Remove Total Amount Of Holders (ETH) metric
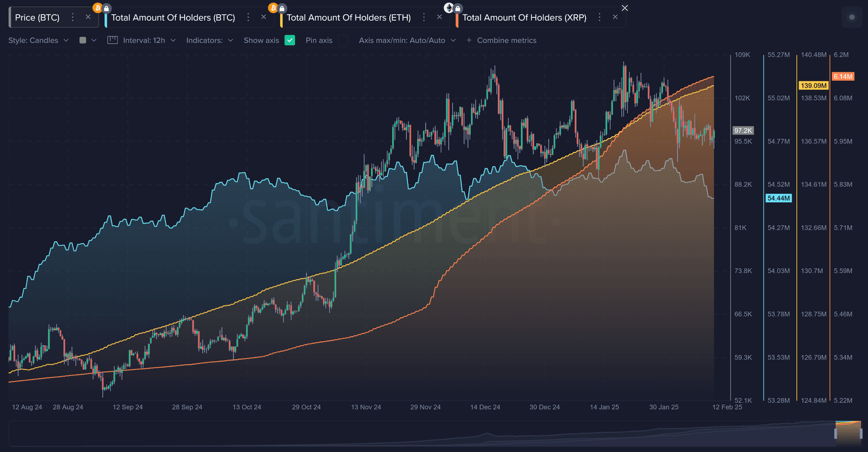The height and width of the screenshot is (452, 868). (x=440, y=18)
